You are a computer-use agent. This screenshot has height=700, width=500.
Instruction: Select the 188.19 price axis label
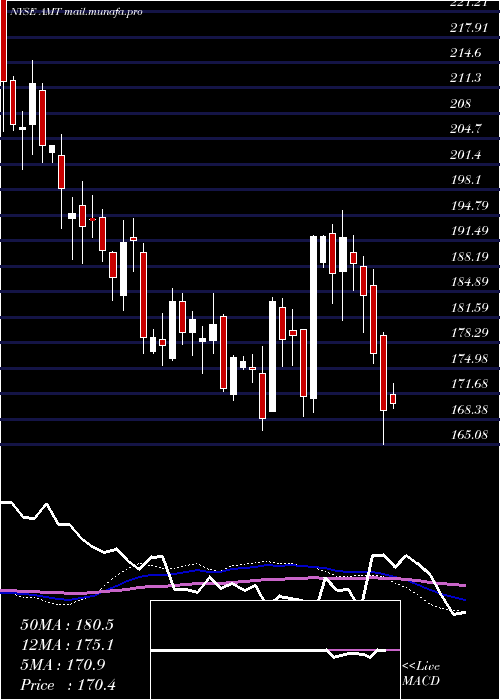(x=469, y=257)
